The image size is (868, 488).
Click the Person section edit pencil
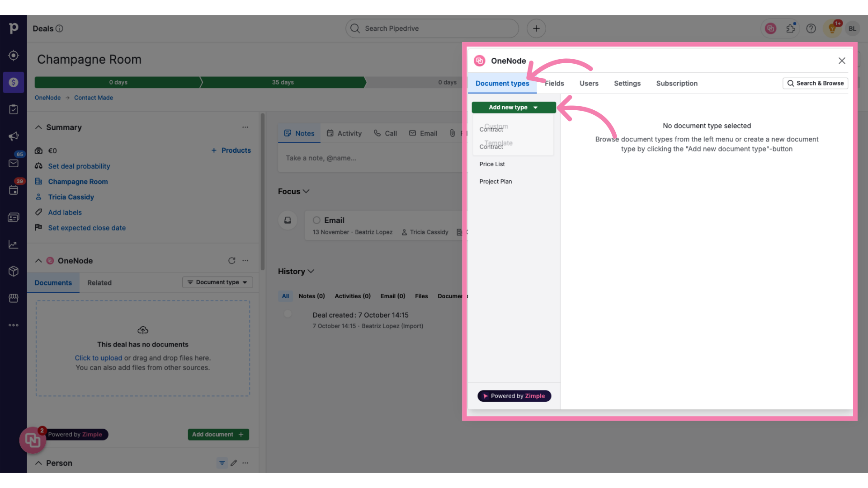point(234,463)
